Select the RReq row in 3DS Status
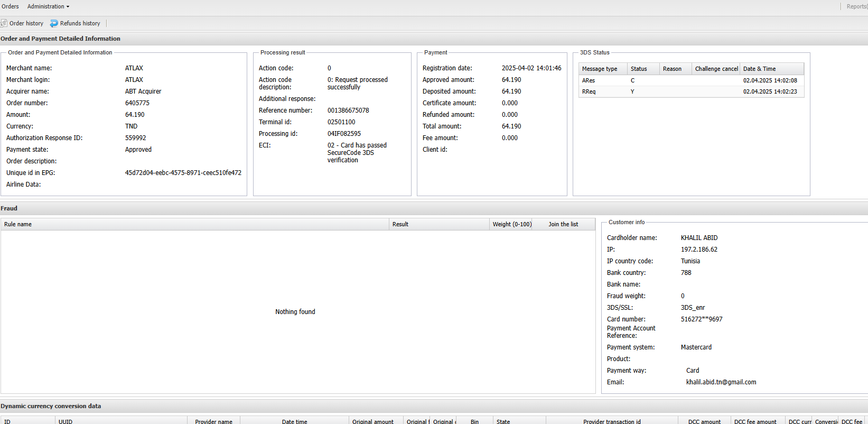Image resolution: width=868 pixels, height=424 pixels. pos(589,91)
